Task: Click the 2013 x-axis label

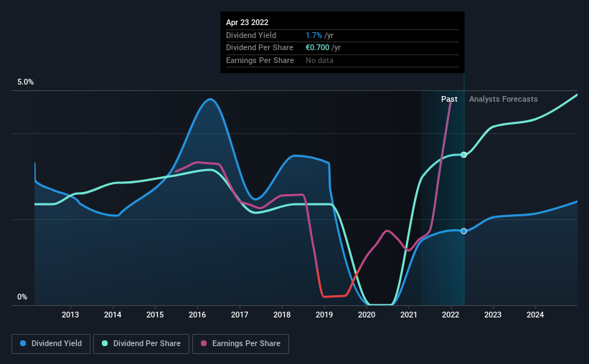Action: [x=70, y=315]
